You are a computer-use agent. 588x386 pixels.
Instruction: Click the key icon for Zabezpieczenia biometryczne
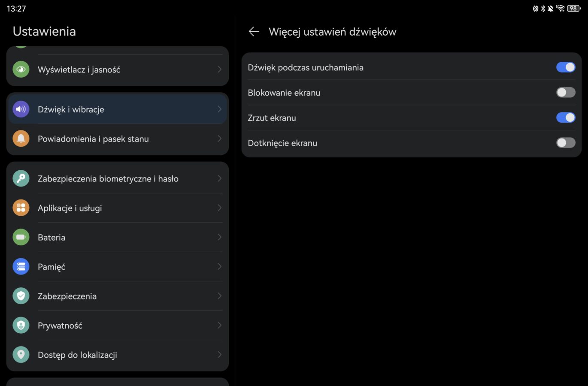click(x=21, y=178)
